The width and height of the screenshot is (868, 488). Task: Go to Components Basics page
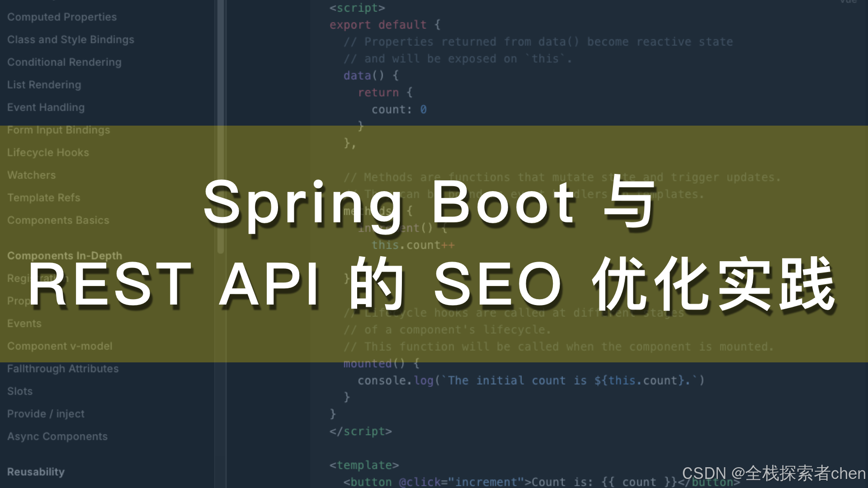pos(58,220)
